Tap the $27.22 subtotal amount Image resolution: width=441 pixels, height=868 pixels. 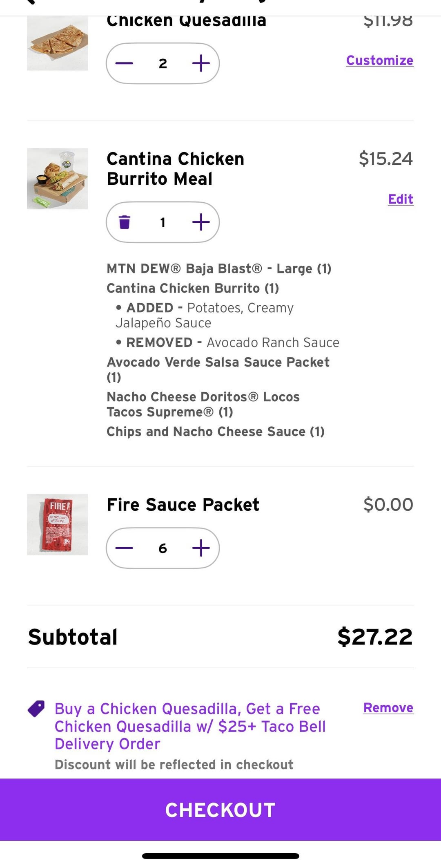point(374,637)
